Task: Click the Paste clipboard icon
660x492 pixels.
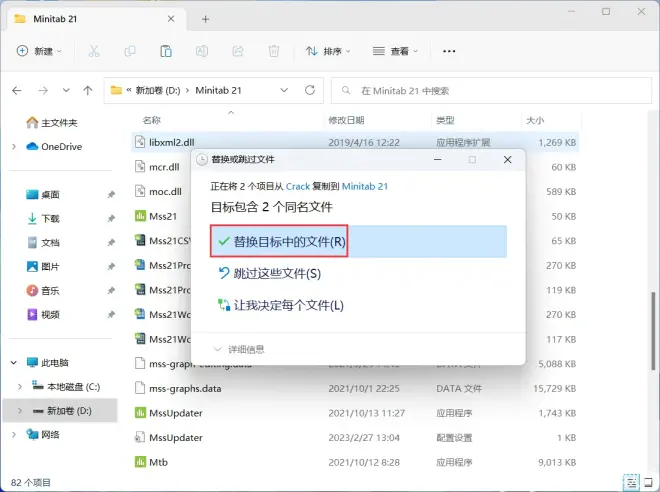Action: click(166, 51)
